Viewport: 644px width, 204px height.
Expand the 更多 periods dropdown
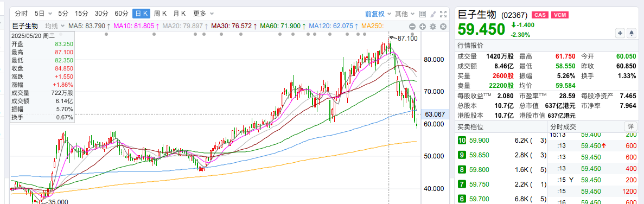pyautogui.click(x=202, y=14)
